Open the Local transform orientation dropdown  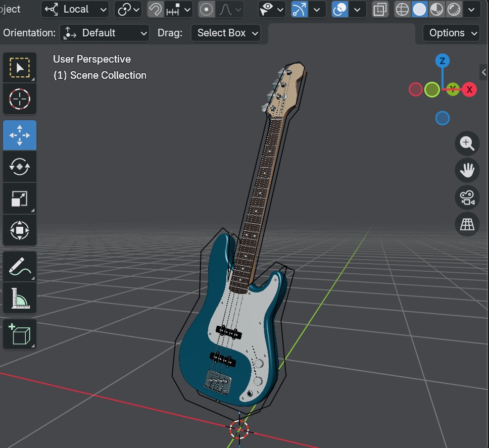tap(75, 9)
